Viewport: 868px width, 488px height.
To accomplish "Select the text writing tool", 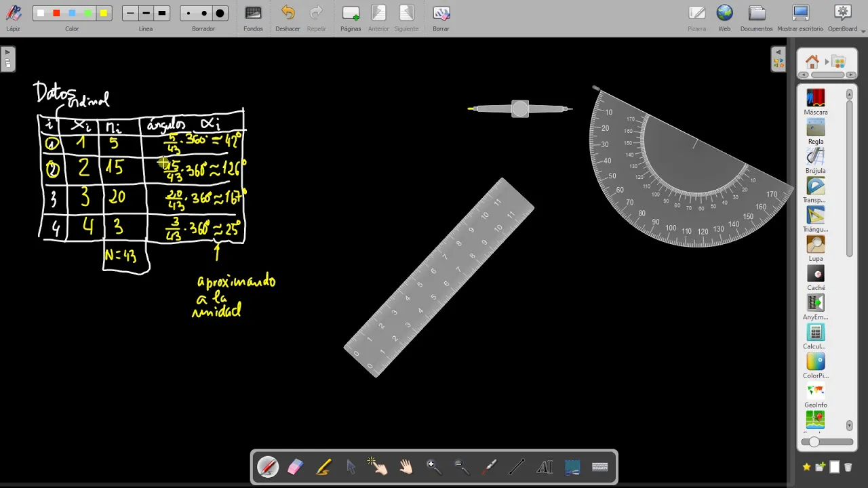I will [x=545, y=467].
